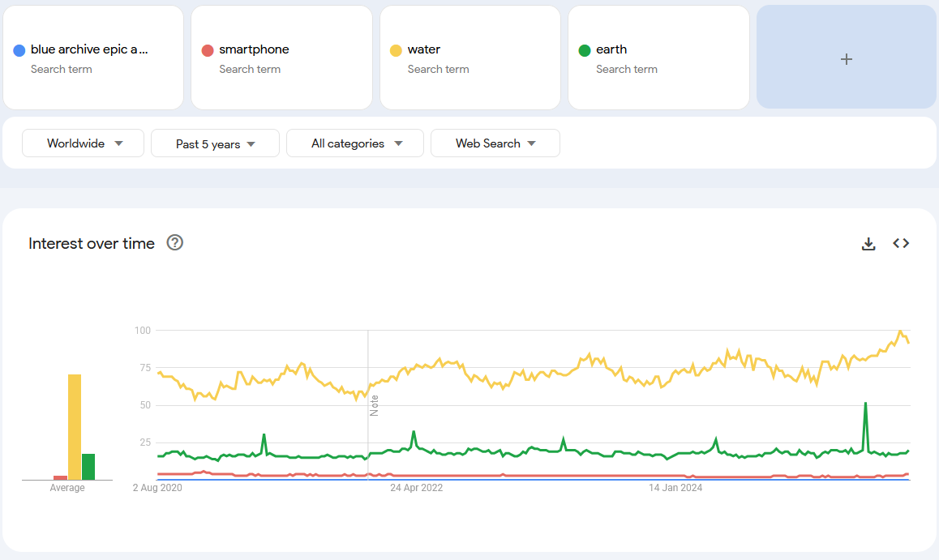The height and width of the screenshot is (560, 939).
Task: Click the Note marker on the chart
Action: tap(375, 406)
